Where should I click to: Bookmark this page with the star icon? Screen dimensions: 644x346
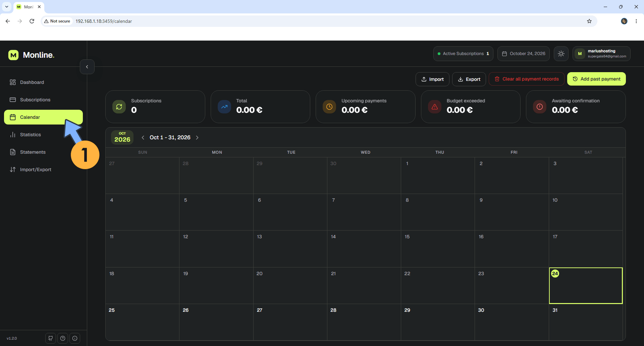point(589,21)
